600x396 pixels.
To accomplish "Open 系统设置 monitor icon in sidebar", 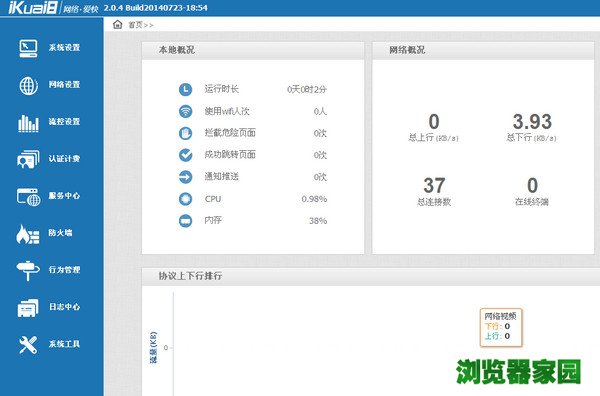I will click(28, 48).
